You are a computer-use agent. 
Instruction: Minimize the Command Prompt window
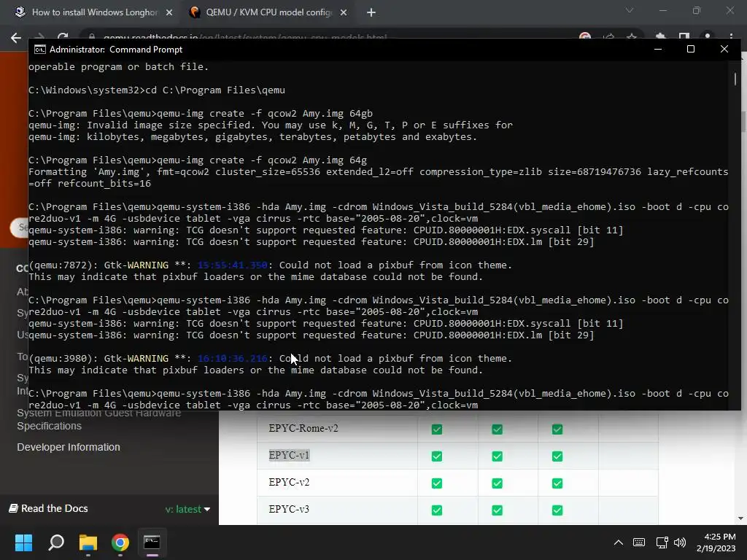point(658,49)
